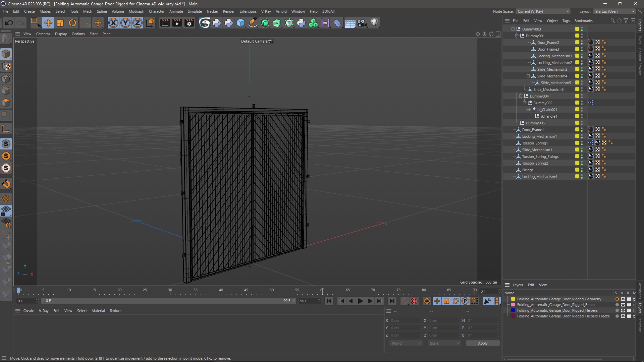Open Edit Render Settings icon
Image resolution: width=644 pixels, height=362 pixels.
(x=190, y=23)
